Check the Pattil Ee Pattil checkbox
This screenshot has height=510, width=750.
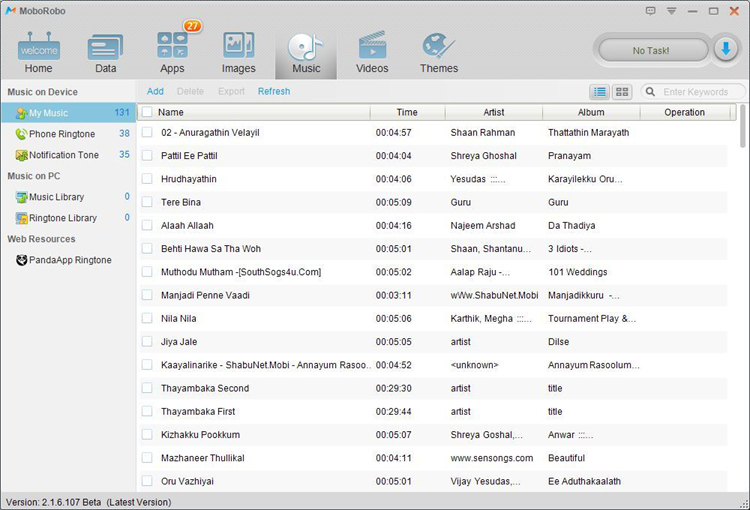147,155
